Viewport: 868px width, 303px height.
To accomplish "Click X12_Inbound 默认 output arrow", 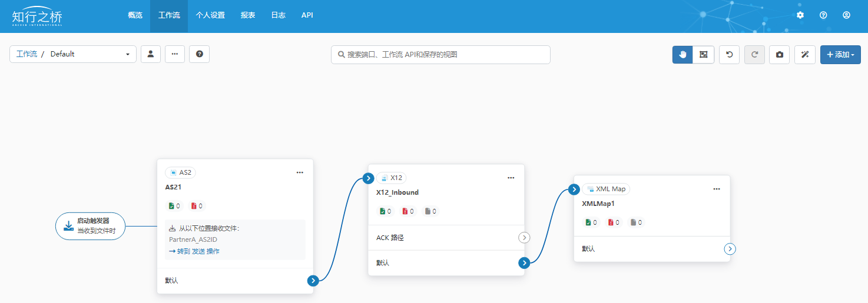I will coord(524,263).
